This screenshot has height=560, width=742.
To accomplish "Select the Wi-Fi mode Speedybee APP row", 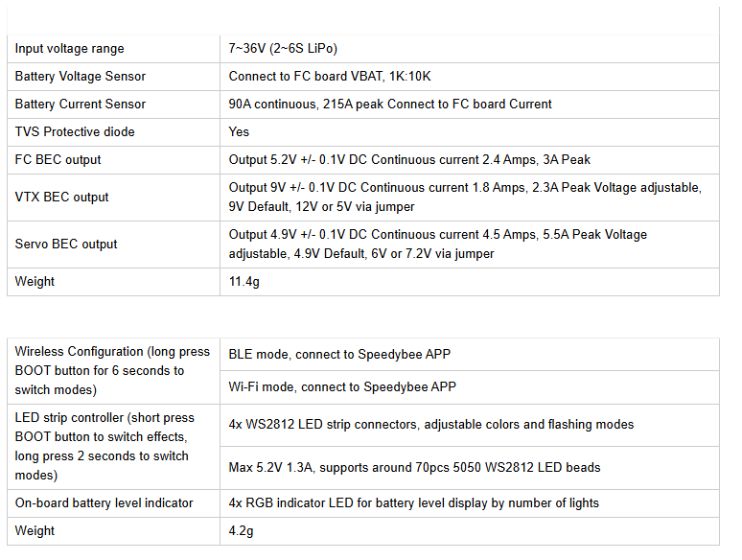I will click(x=342, y=387).
